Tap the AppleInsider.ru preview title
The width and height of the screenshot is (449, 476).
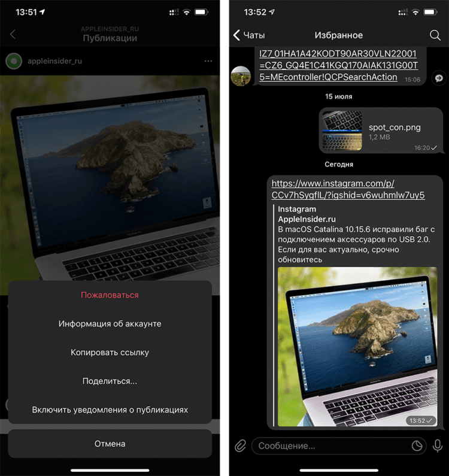tap(307, 219)
